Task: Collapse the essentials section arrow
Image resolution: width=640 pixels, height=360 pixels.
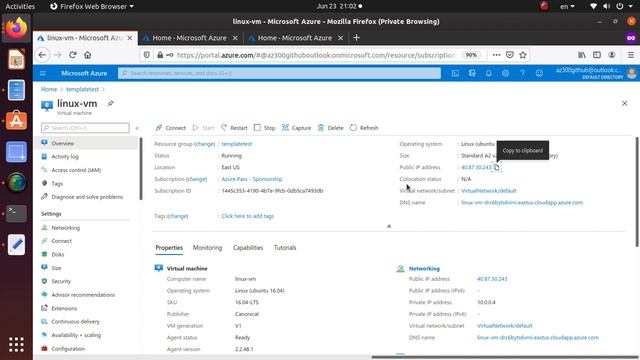Action: (x=389, y=226)
